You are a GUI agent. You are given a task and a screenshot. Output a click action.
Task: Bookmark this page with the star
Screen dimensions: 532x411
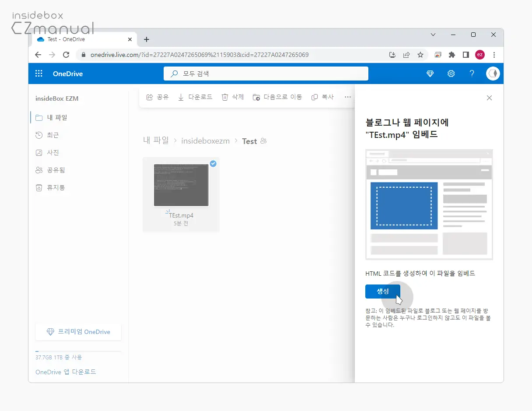click(420, 55)
